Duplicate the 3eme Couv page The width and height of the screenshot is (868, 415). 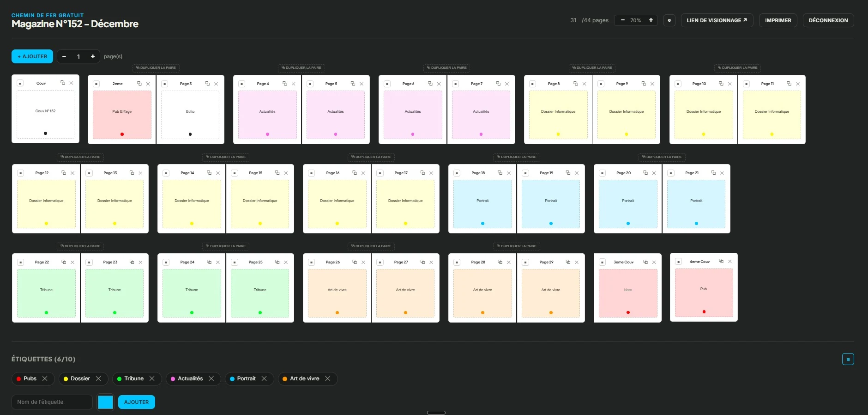[645, 262]
